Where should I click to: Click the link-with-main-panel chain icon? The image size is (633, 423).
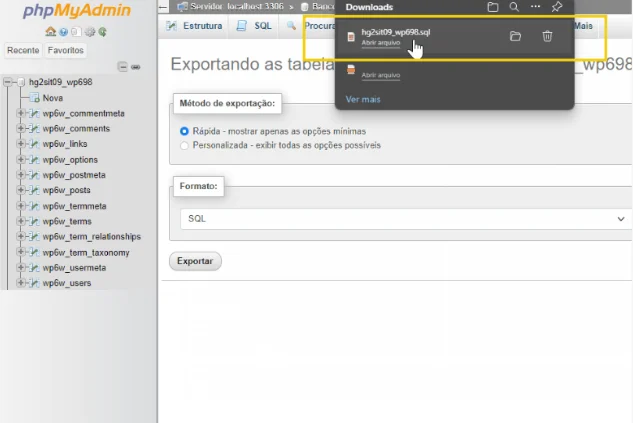point(136,67)
